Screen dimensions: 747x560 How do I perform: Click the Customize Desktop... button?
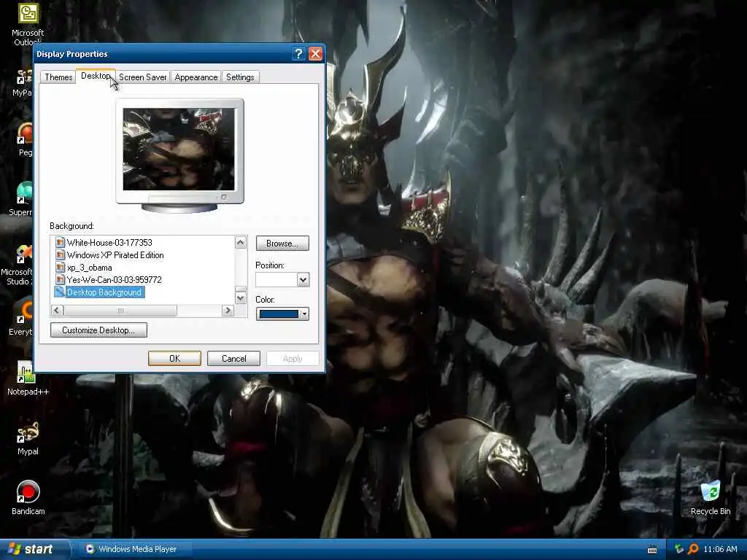[x=98, y=330]
